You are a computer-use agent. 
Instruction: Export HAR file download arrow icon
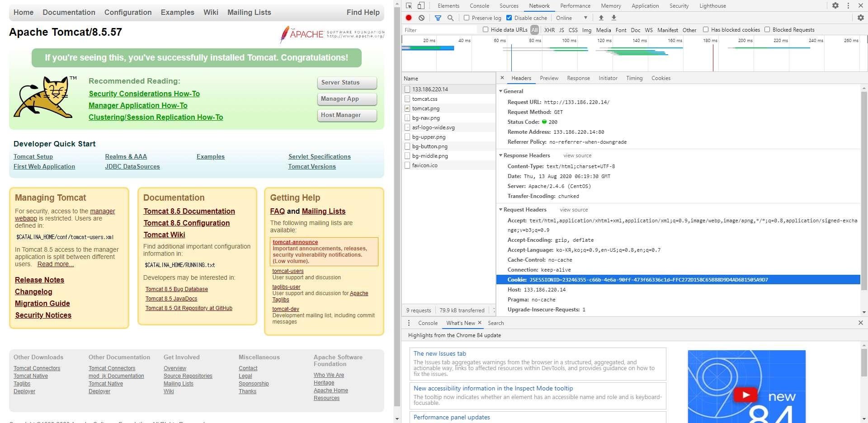point(614,18)
